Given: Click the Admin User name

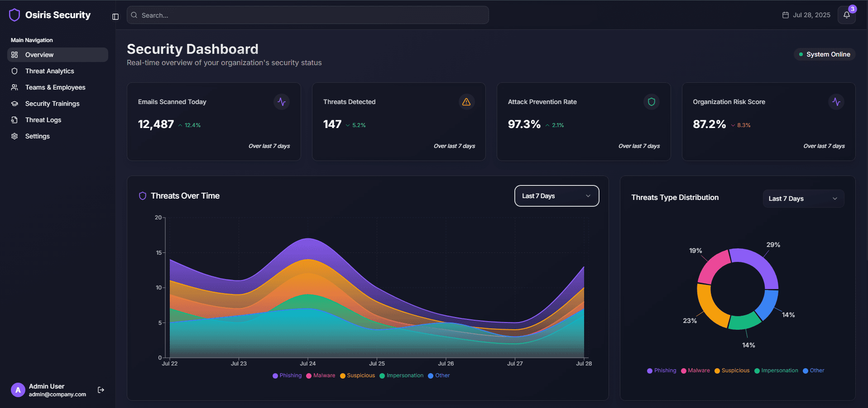Looking at the screenshot, I should tap(47, 386).
